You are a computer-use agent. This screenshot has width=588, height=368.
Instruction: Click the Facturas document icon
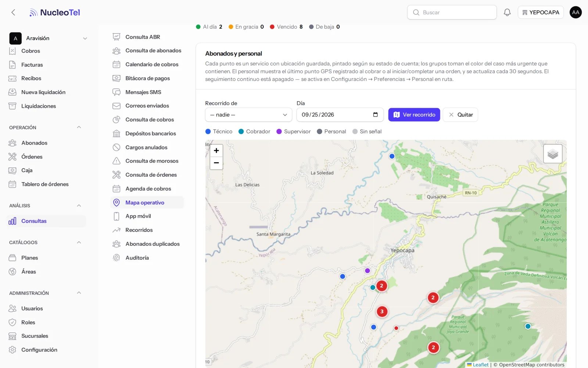click(x=12, y=65)
